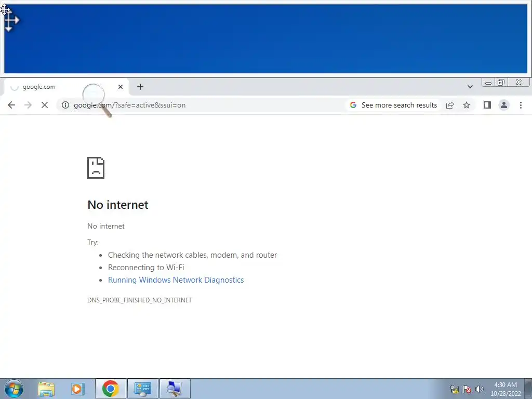532x399 pixels.
Task: View site information icon in address bar
Action: [65, 105]
